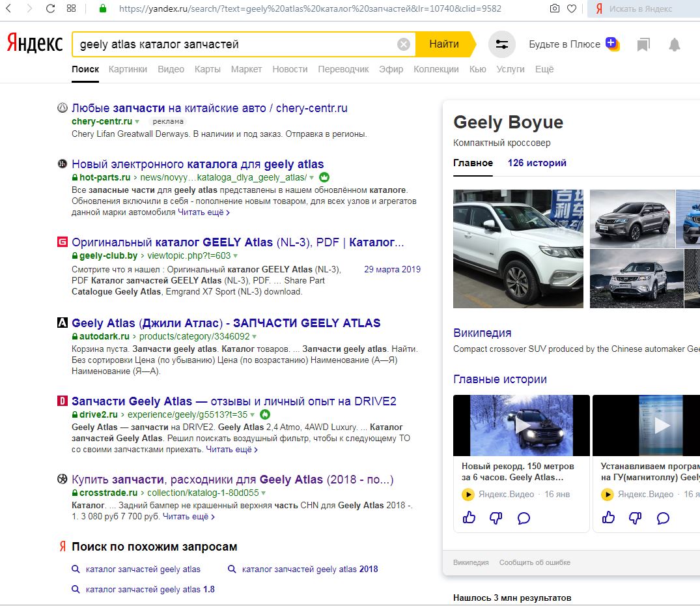The height and width of the screenshot is (606, 700).
Task: Switch to the Карты tab
Action: [208, 69]
